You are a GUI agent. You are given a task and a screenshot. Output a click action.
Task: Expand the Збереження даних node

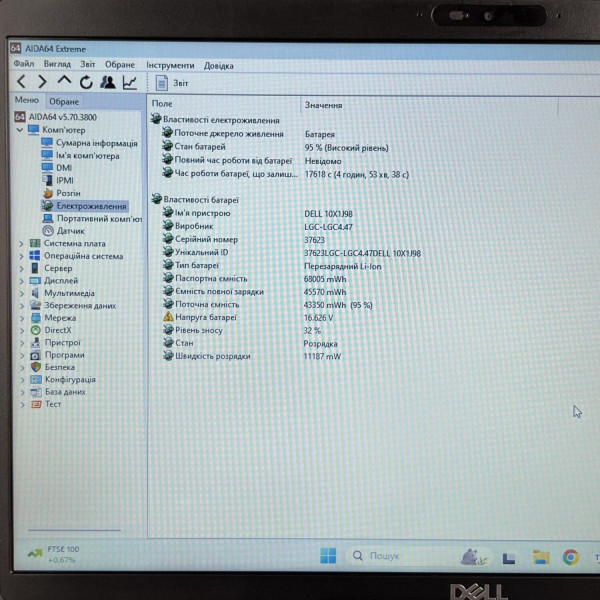pyautogui.click(x=22, y=306)
